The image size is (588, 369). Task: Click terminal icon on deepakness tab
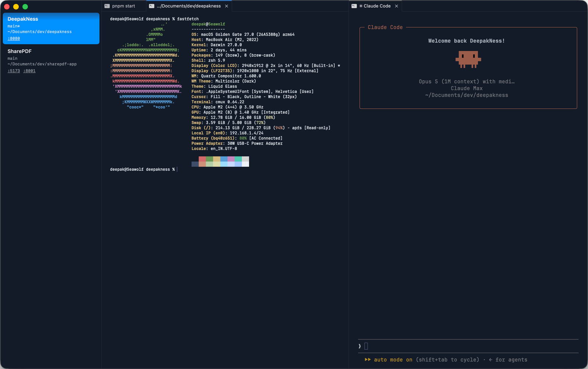(x=151, y=6)
